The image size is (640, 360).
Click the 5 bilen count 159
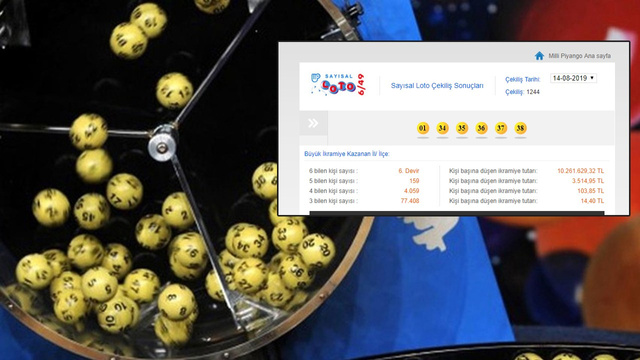(414, 181)
